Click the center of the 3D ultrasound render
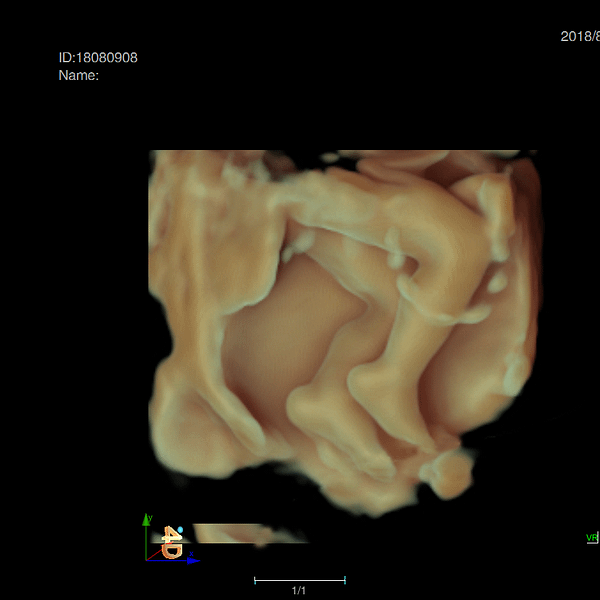The image size is (600, 600). 343,332
